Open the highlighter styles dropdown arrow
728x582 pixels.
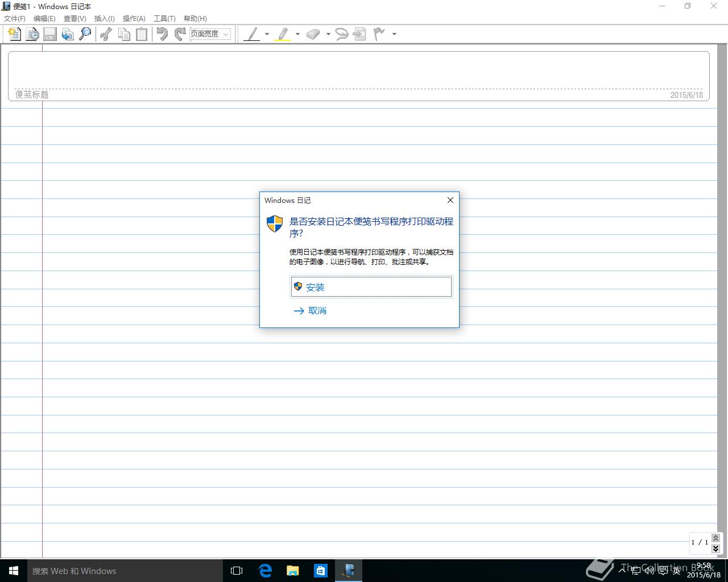[x=297, y=34]
